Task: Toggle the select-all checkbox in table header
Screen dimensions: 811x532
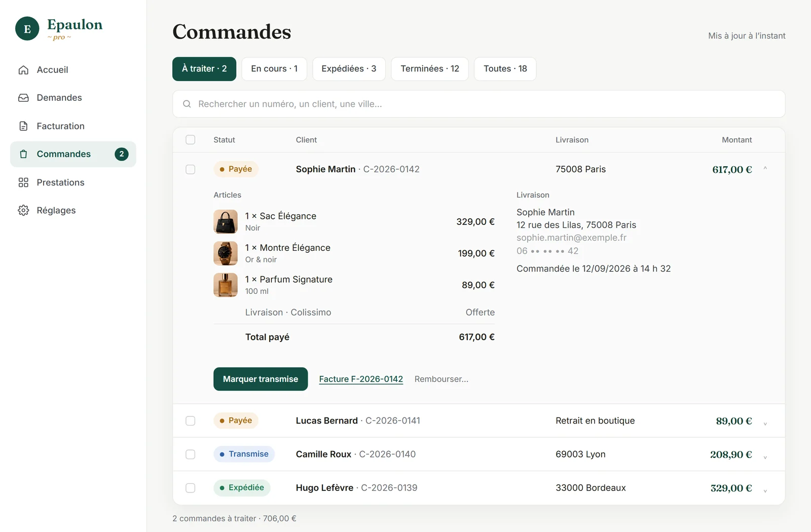Action: [x=191, y=140]
